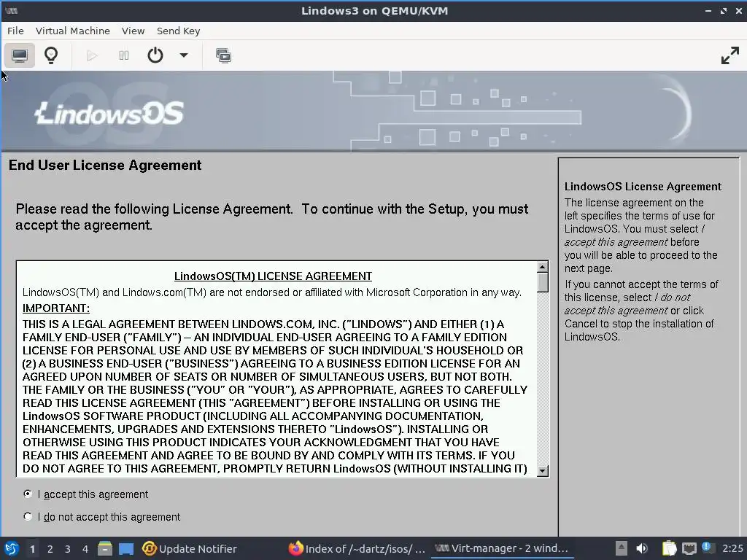
Task: Click 'LindowsOS License Agreement' sidebar heading
Action: tap(643, 187)
